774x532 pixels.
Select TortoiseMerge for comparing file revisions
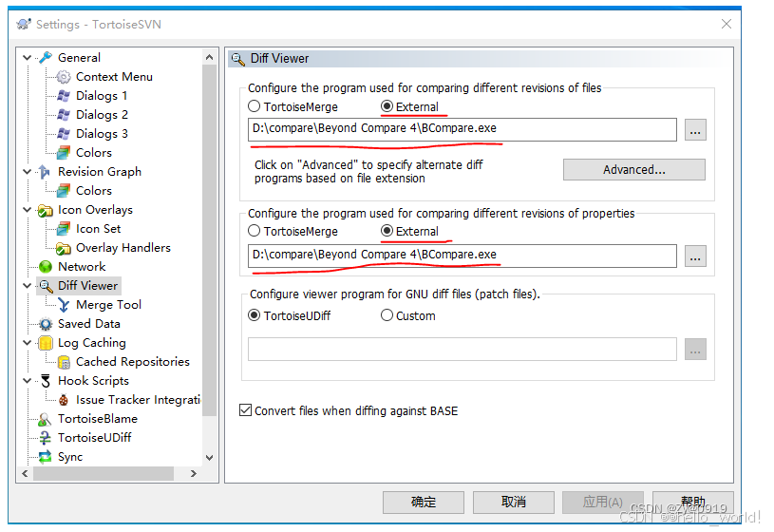pos(255,106)
